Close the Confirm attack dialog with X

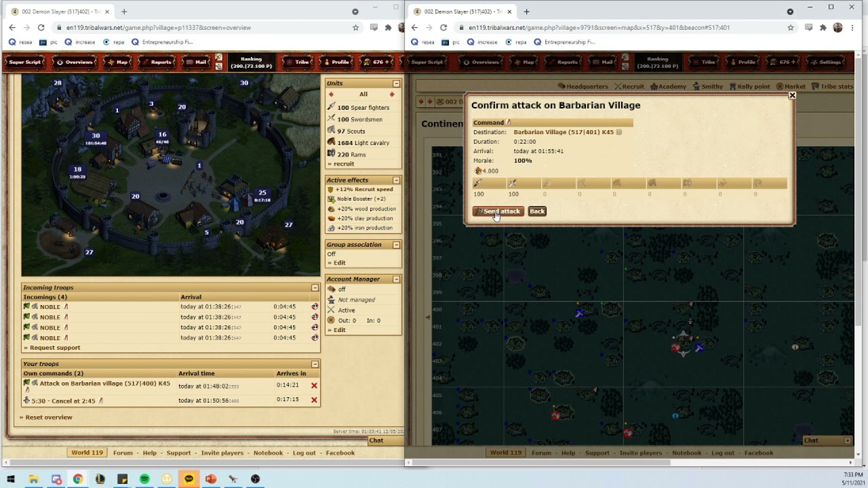pyautogui.click(x=791, y=96)
